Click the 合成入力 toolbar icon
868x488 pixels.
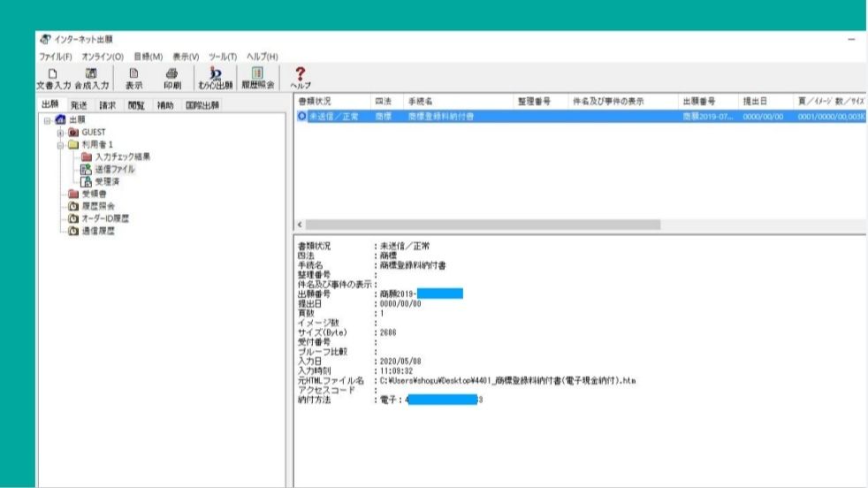pos(91,78)
